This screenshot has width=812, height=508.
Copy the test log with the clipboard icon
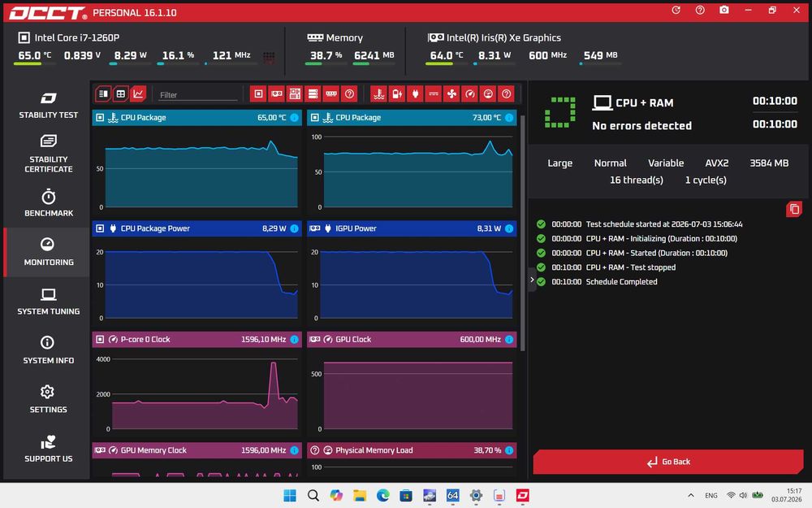[x=794, y=210]
